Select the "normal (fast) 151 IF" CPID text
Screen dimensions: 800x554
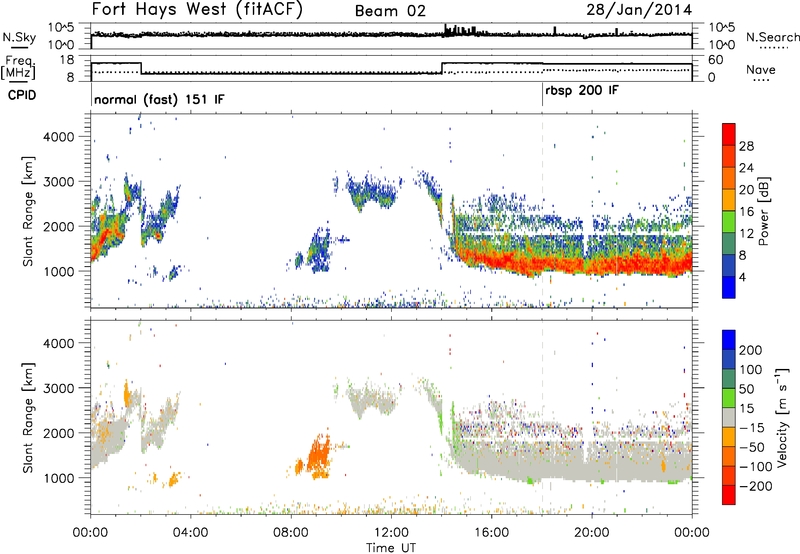click(159, 99)
